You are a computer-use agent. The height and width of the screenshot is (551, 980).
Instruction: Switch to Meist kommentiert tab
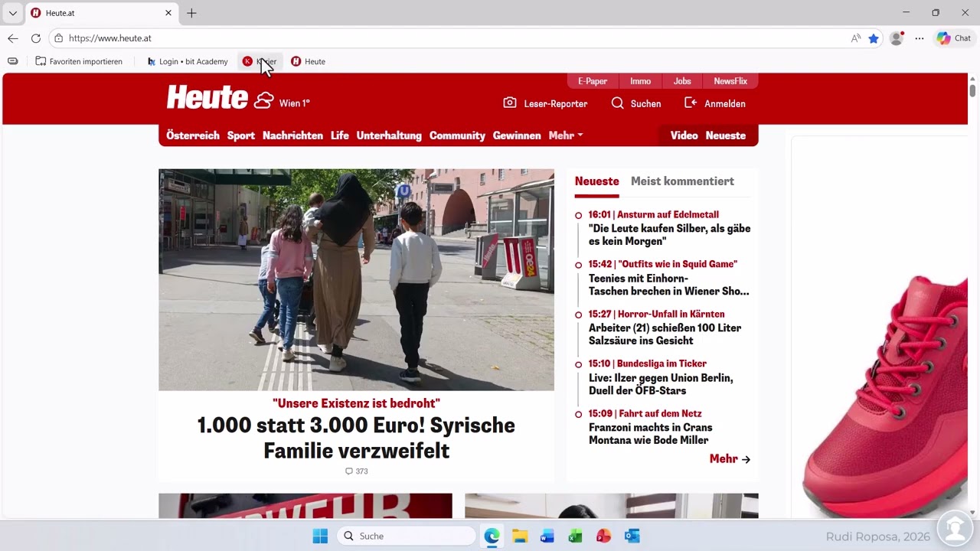(682, 181)
